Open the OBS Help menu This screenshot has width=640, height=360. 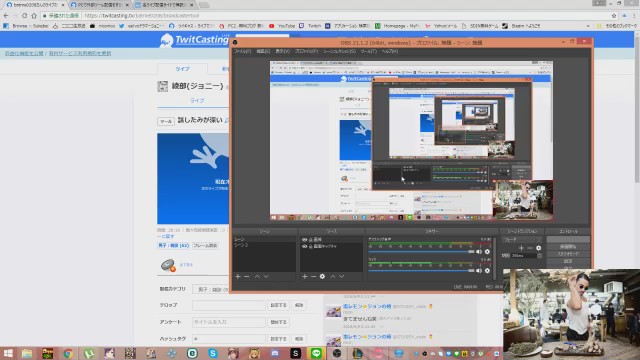(x=389, y=51)
